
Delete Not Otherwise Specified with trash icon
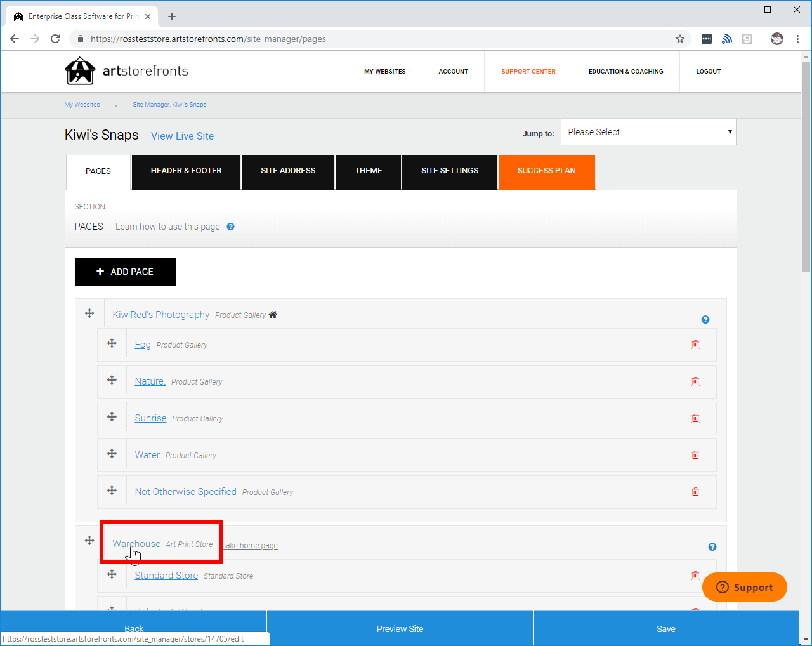[695, 492]
